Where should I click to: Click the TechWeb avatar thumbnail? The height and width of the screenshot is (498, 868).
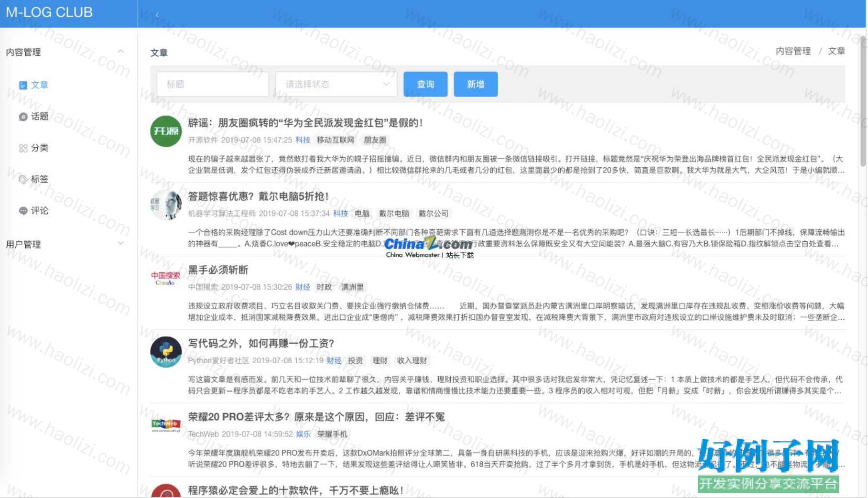(166, 424)
